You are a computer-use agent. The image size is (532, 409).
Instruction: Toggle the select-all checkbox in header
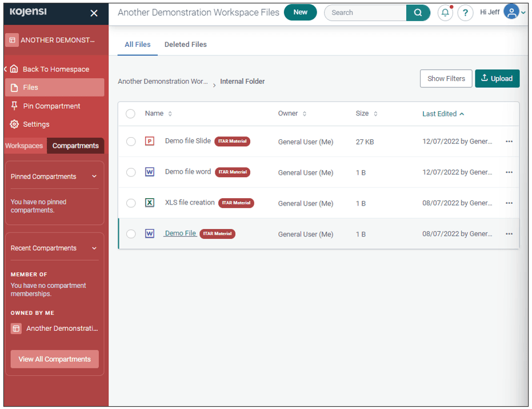pyautogui.click(x=130, y=114)
